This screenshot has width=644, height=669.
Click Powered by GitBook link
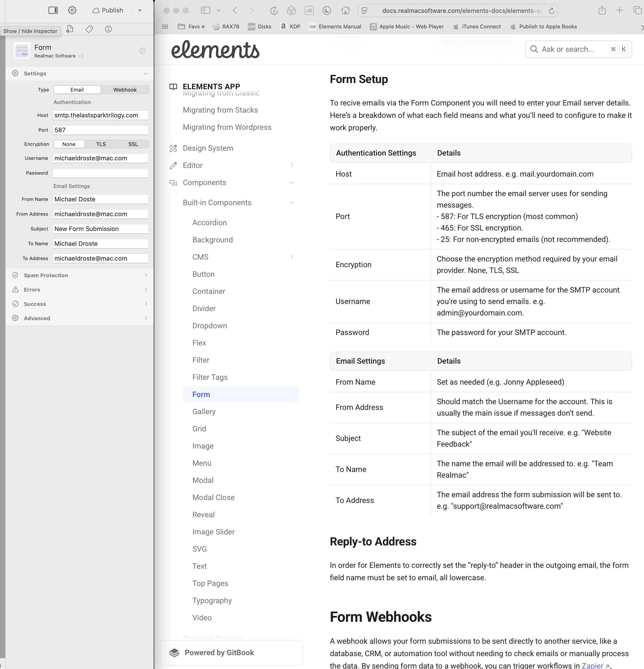point(232,653)
